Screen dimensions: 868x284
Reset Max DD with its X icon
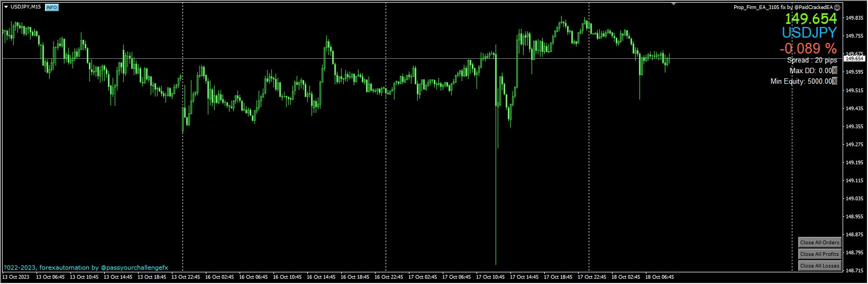point(835,70)
